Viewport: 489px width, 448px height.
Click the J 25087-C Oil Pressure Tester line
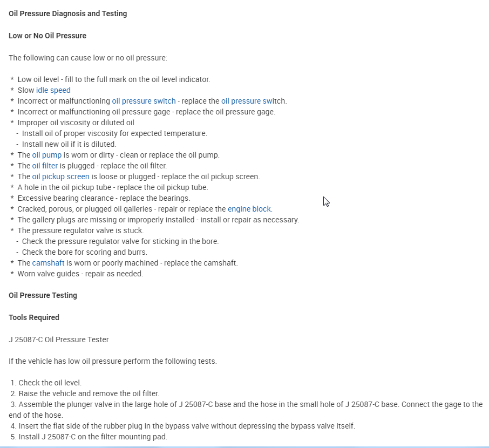(59, 340)
